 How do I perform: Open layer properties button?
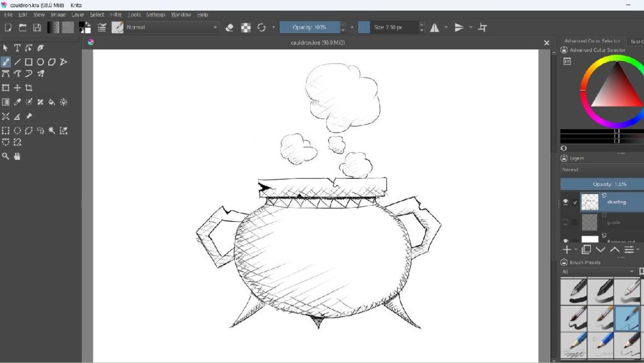pos(629,250)
